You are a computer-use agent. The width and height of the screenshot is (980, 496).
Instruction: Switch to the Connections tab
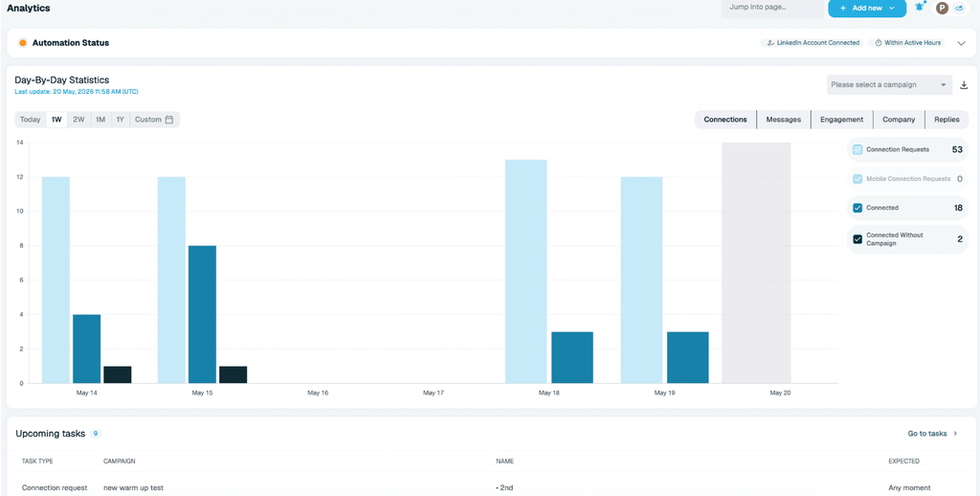(725, 120)
